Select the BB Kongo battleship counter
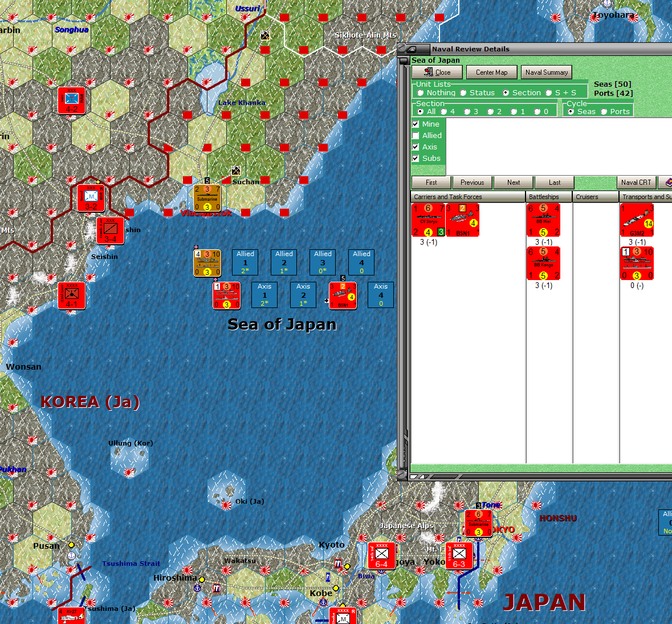The height and width of the screenshot is (624, 672). point(543,264)
